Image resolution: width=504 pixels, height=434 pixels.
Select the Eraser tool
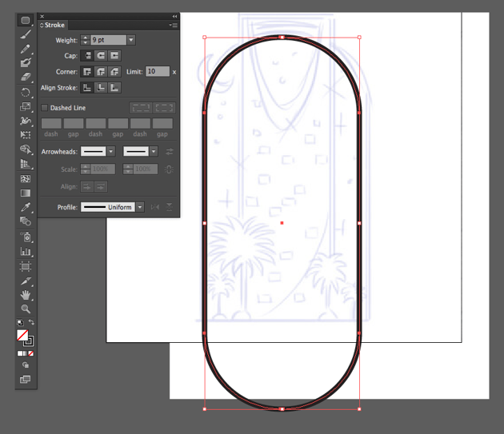click(26, 77)
